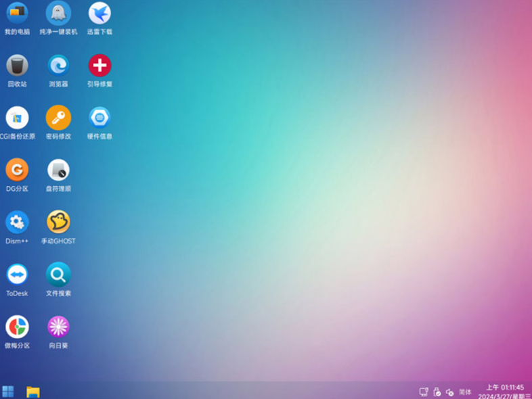This screenshot has height=399, width=532.
Task: Open File Explorer from the taskbar
Action: 32,392
